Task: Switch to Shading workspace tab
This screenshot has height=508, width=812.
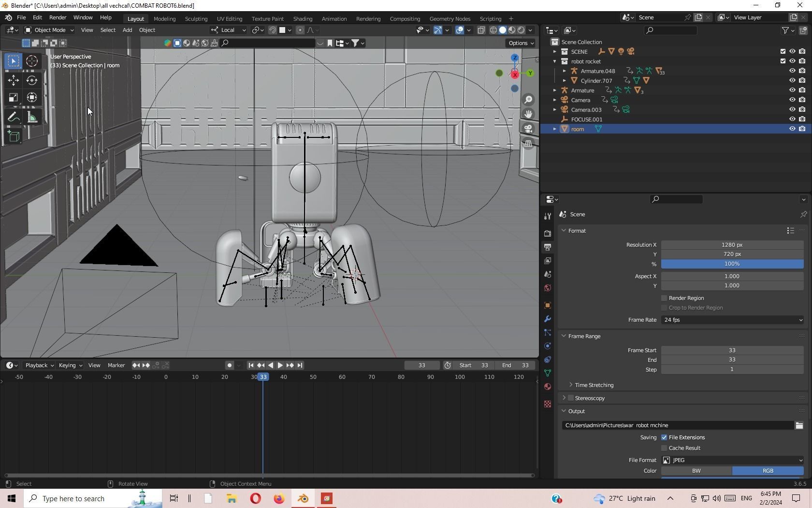Action: tap(303, 18)
